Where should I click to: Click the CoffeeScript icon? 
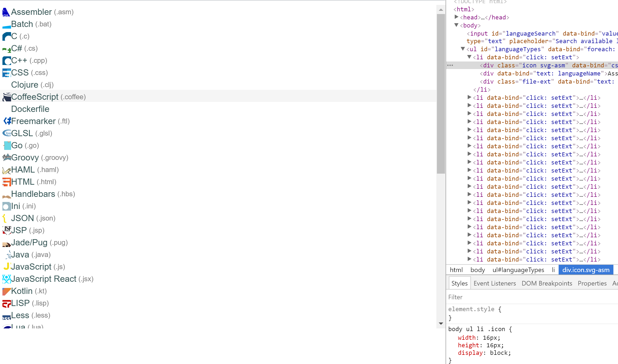pos(6,97)
